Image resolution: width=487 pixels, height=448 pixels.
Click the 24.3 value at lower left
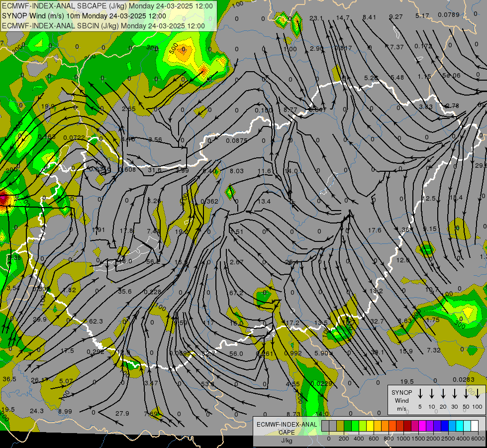tap(37, 411)
